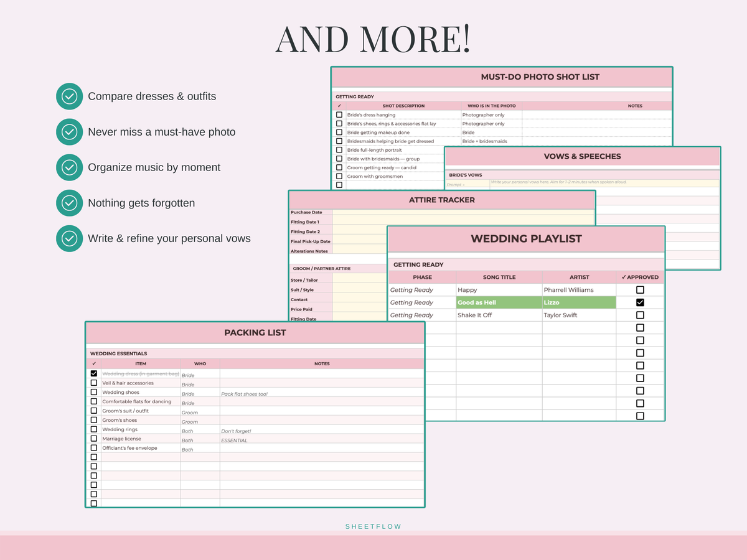Click the Purchase Date input cell
Screen dimensions: 747x560
(464, 212)
